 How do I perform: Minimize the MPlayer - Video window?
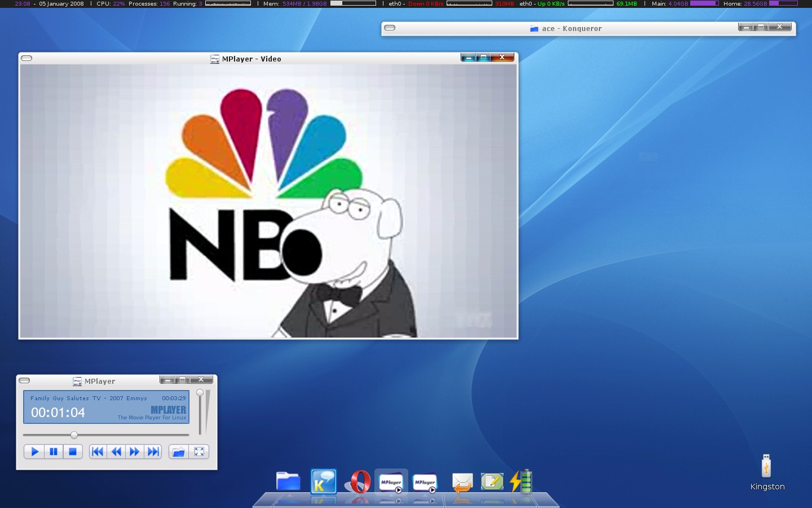click(469, 57)
